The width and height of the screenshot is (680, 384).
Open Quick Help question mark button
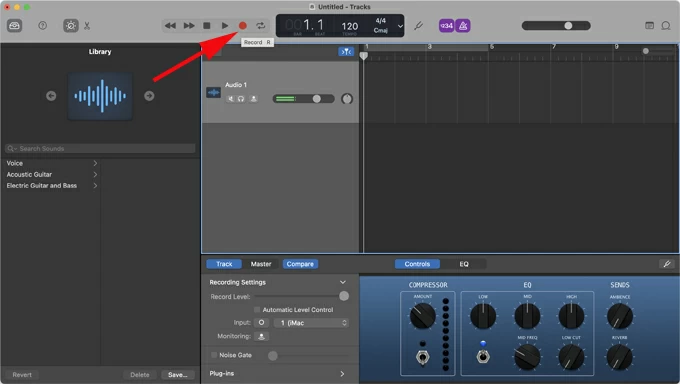point(42,26)
